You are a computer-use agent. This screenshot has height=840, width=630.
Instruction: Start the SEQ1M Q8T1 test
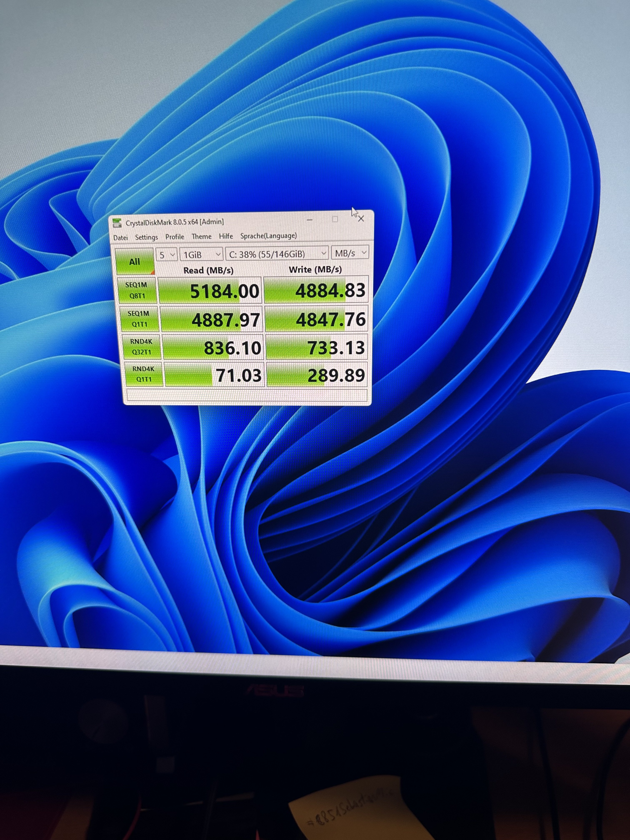(x=136, y=290)
